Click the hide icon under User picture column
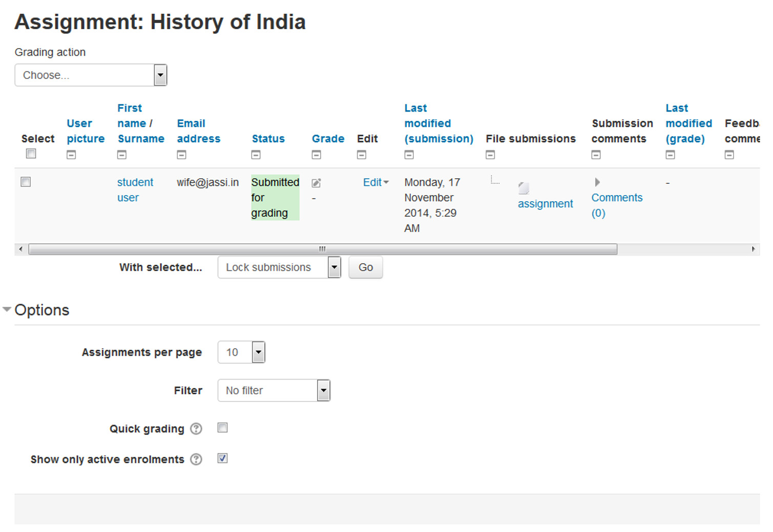The height and width of the screenshot is (532, 773). point(71,155)
